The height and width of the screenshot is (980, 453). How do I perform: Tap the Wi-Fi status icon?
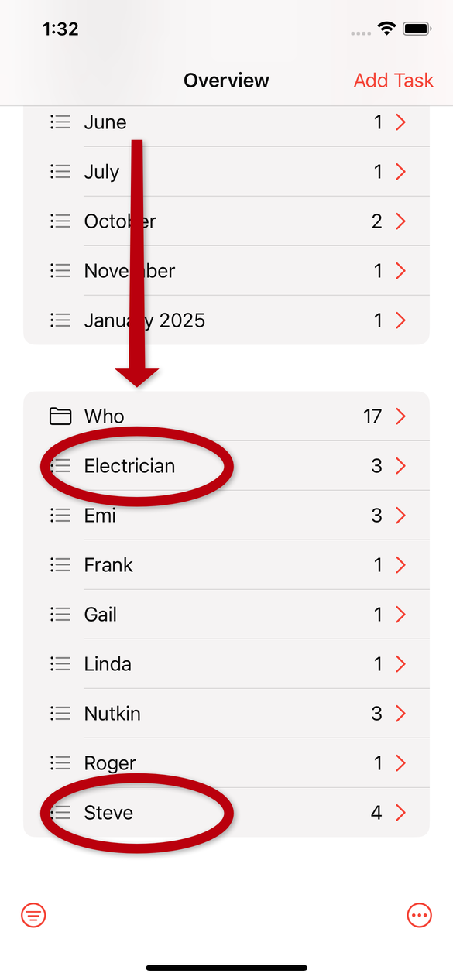pyautogui.click(x=386, y=29)
